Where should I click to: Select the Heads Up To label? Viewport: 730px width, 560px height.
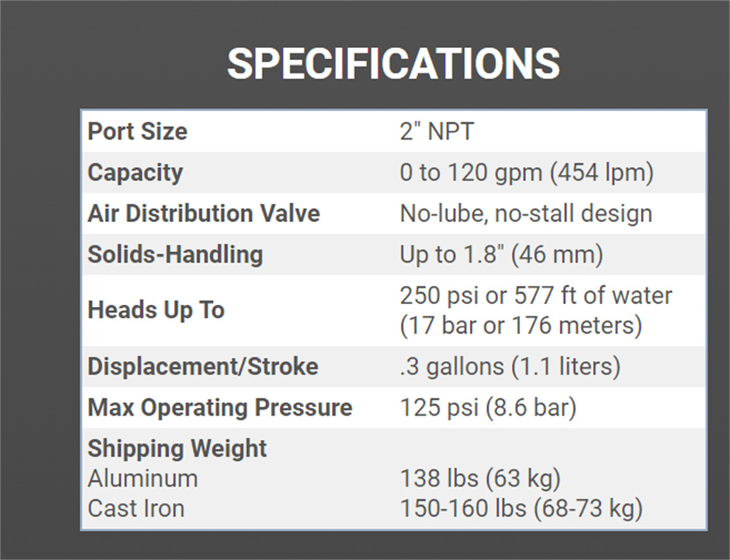(x=156, y=310)
